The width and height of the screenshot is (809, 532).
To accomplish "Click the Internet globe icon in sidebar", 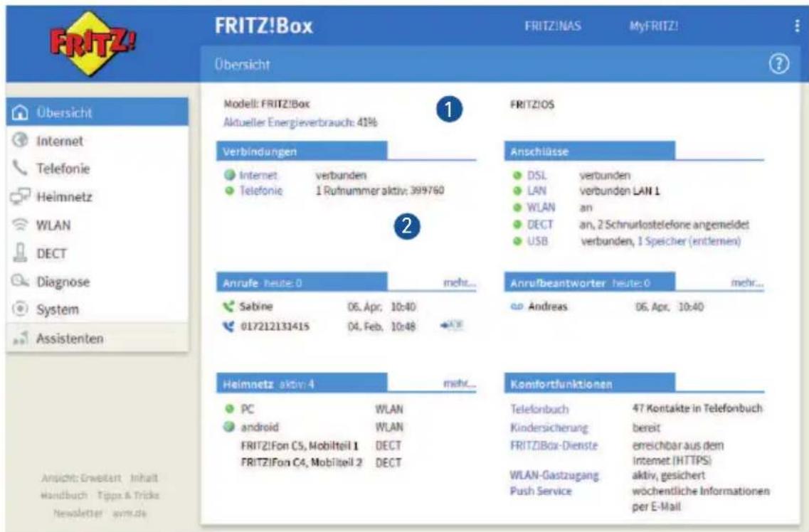I will tap(20, 139).
